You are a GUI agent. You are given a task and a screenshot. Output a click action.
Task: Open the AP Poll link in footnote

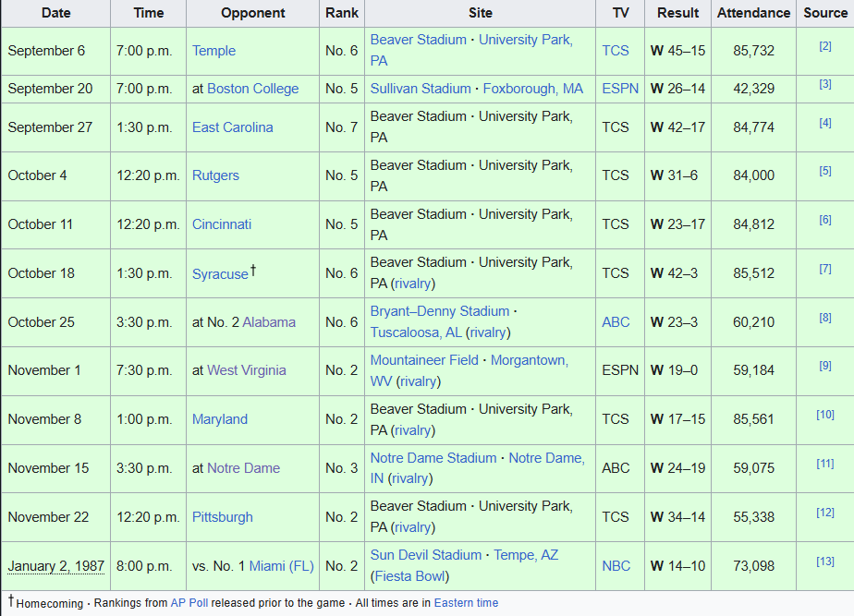pos(189,603)
